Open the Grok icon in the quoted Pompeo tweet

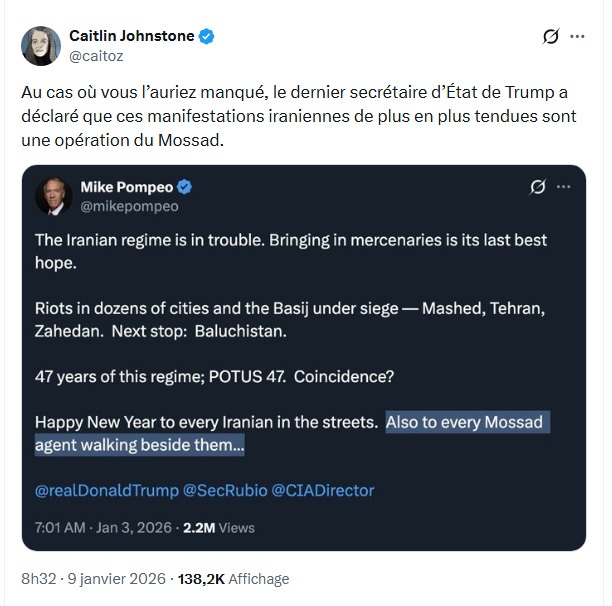point(536,187)
